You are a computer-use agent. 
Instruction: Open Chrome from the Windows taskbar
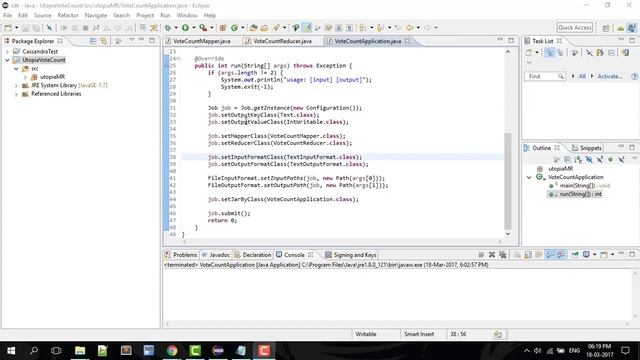click(x=172, y=351)
